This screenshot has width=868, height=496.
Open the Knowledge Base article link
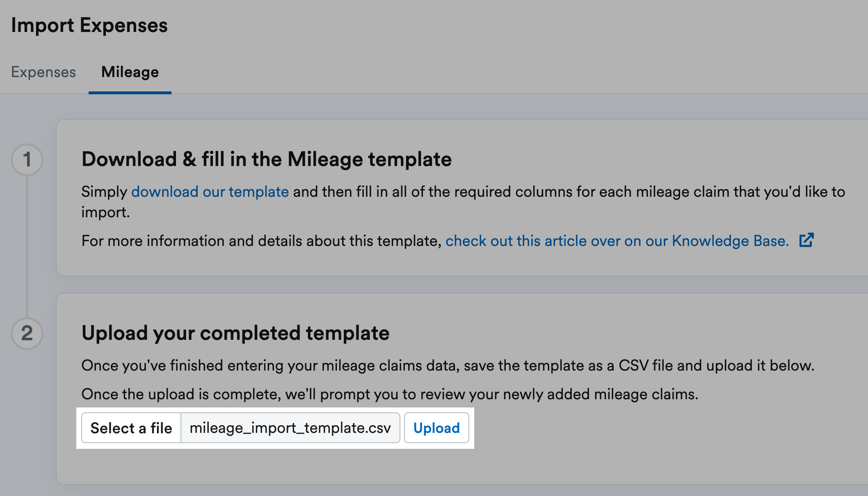pyautogui.click(x=617, y=241)
